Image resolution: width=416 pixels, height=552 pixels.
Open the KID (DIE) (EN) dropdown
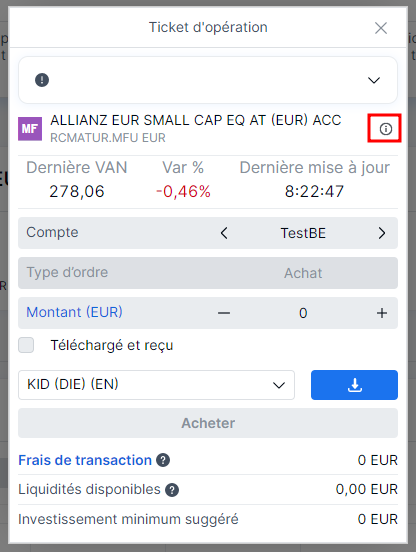click(156, 385)
